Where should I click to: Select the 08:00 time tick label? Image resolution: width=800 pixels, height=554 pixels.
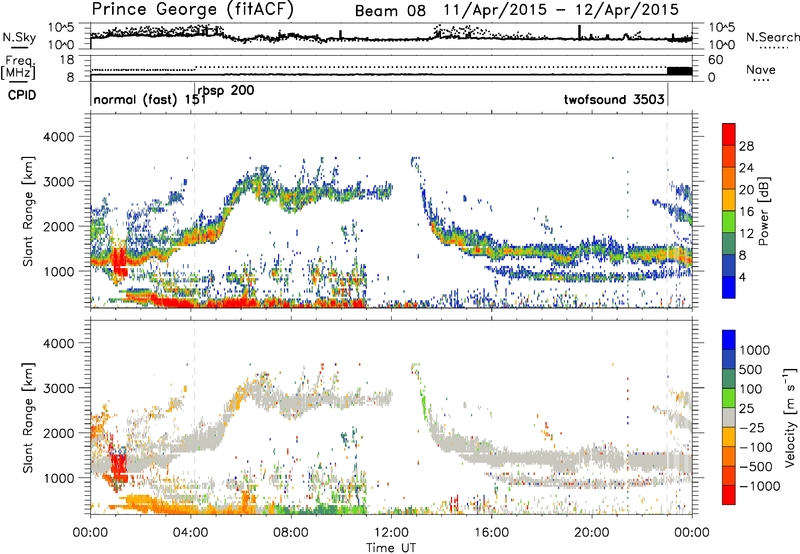pyautogui.click(x=291, y=533)
